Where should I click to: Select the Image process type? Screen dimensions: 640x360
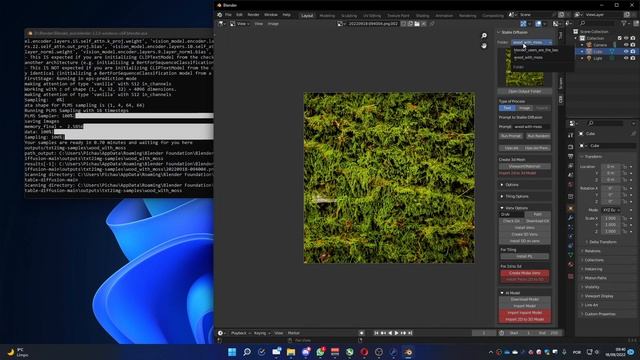524,108
